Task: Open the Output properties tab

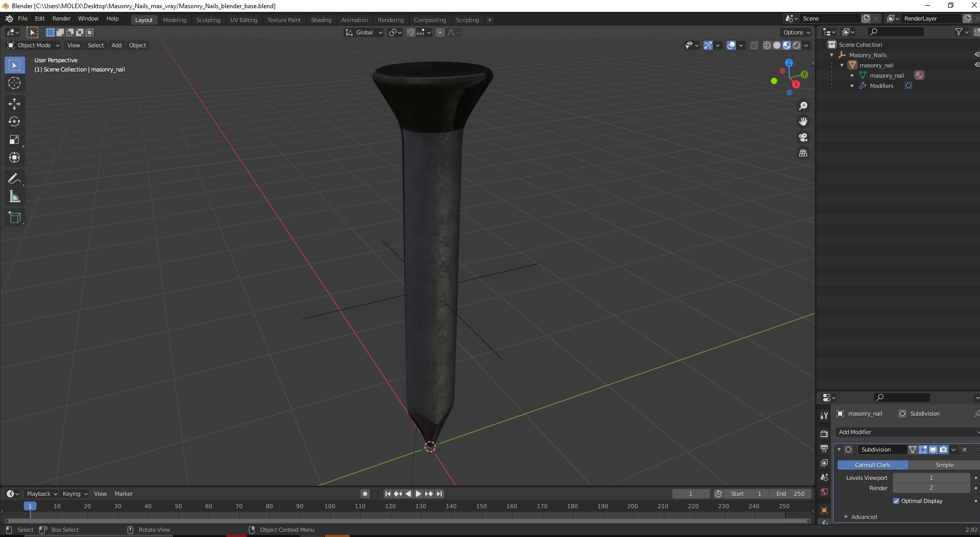Action: 824,449
